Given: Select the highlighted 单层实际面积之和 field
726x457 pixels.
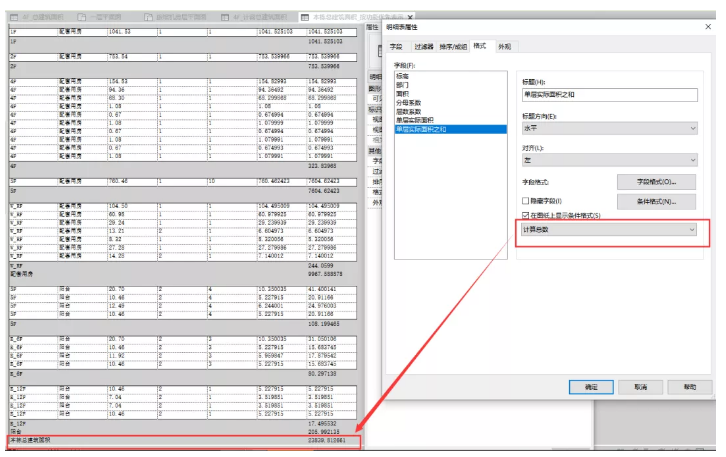Looking at the screenshot, I should pos(451,129).
